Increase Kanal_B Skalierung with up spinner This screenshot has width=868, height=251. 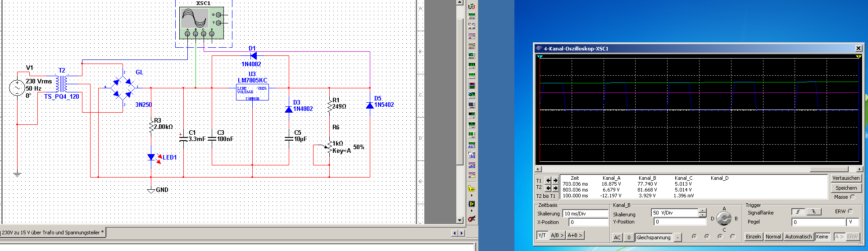702,210
